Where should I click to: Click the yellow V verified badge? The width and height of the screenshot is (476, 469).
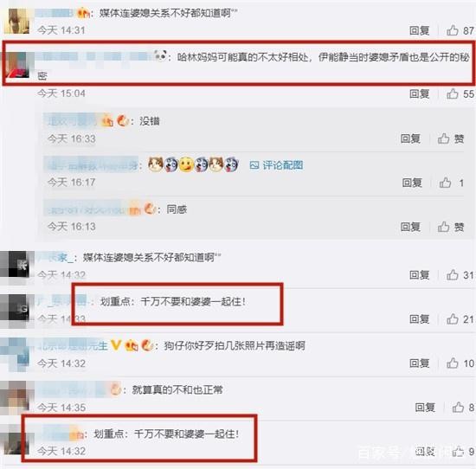click(x=116, y=345)
